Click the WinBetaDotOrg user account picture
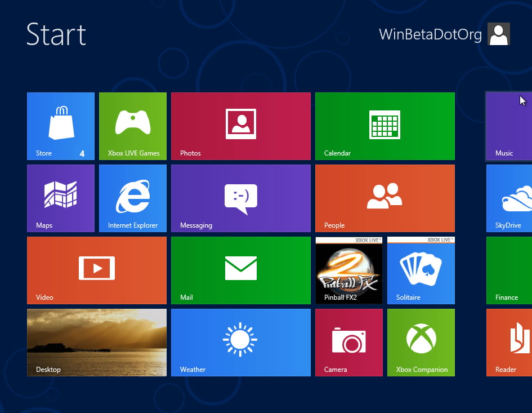 499,34
